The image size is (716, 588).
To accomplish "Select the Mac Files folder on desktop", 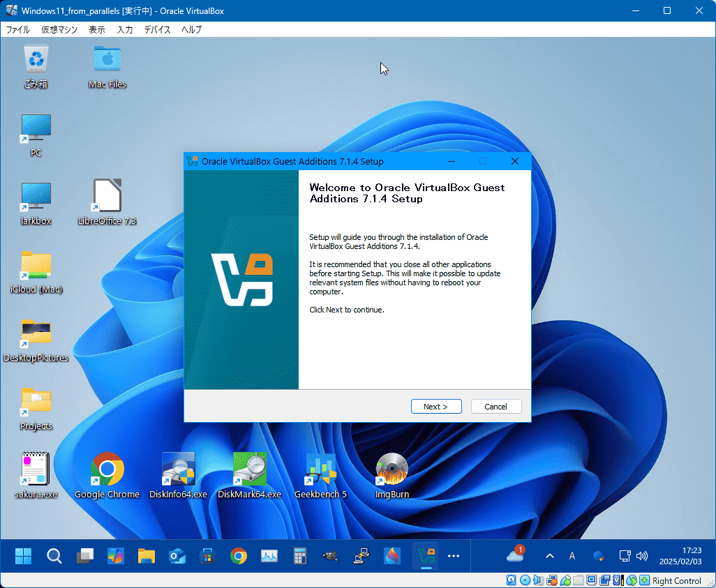I will tap(107, 67).
